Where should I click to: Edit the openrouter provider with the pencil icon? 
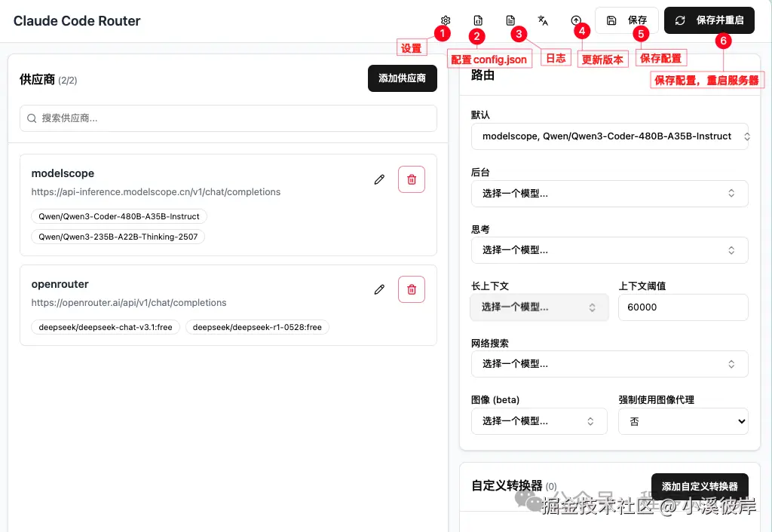(x=379, y=289)
